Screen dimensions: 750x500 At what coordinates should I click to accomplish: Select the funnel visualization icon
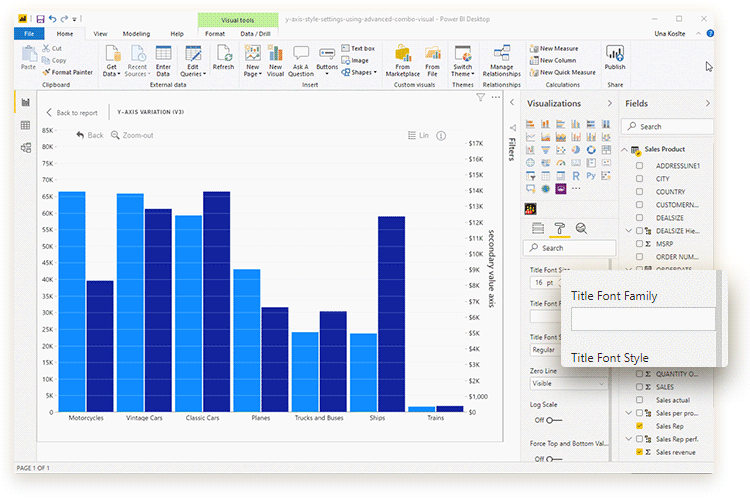(x=545, y=150)
